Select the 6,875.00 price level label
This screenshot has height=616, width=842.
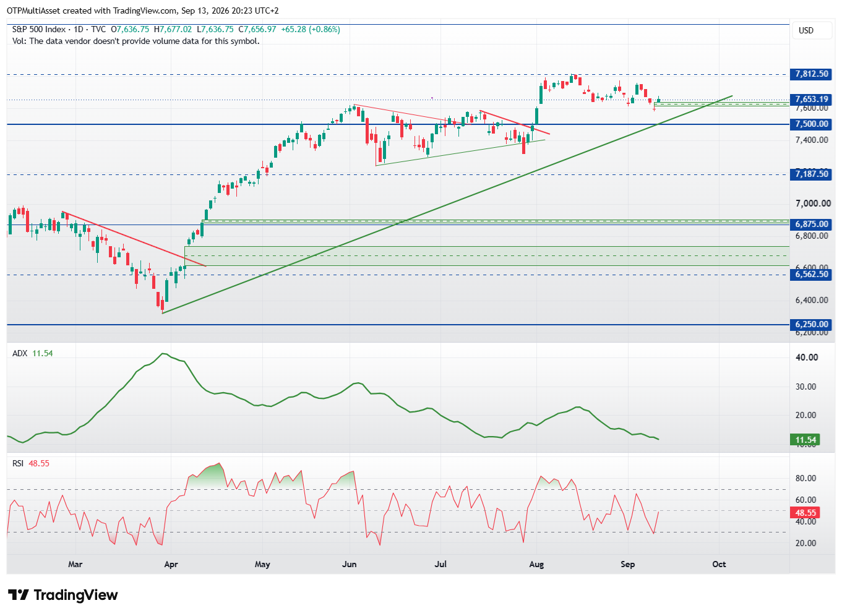[x=811, y=225]
